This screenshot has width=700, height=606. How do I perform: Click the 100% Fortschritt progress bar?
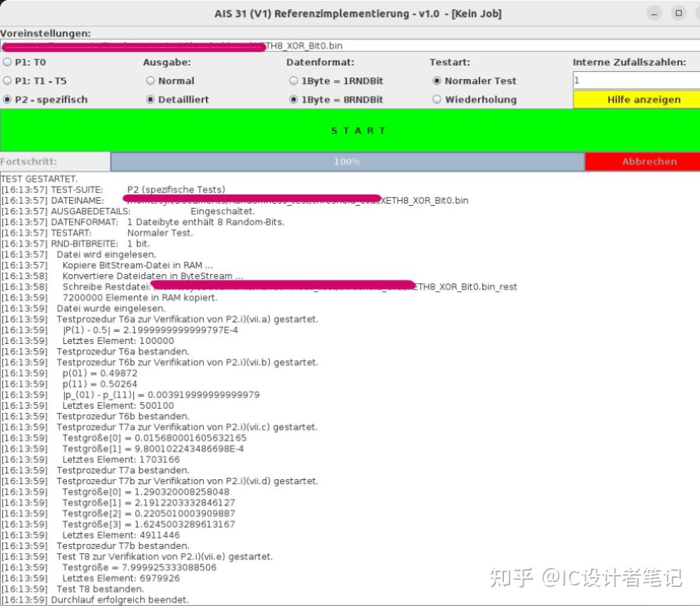(347, 161)
